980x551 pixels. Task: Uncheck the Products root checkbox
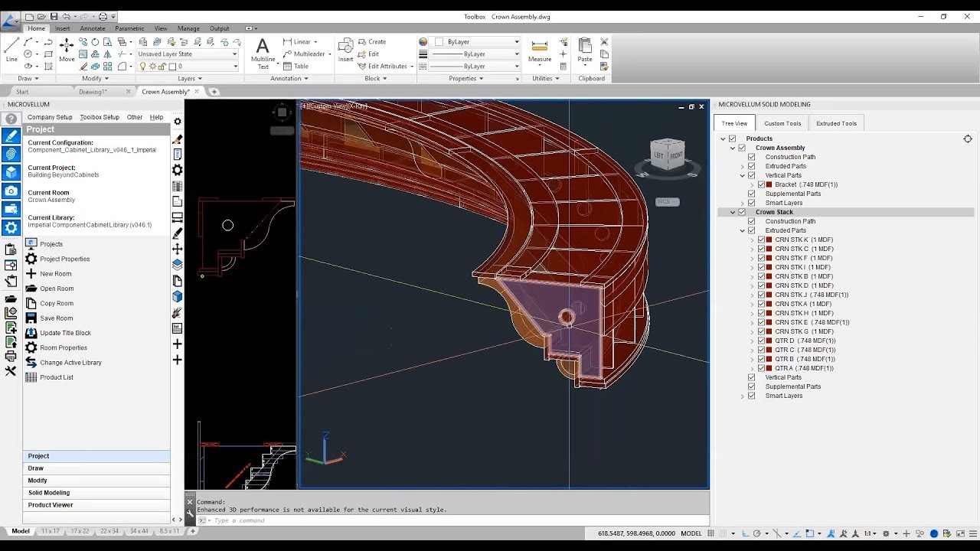pyautogui.click(x=733, y=139)
